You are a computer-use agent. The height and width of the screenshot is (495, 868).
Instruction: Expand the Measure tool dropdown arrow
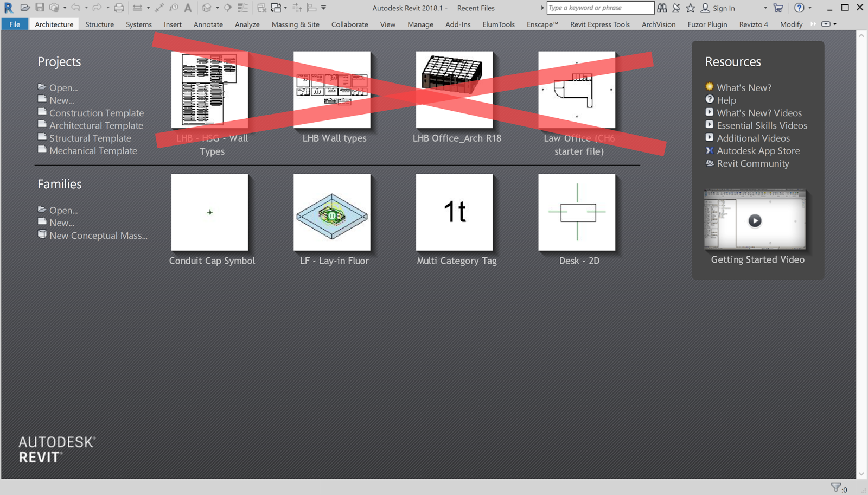tap(148, 8)
